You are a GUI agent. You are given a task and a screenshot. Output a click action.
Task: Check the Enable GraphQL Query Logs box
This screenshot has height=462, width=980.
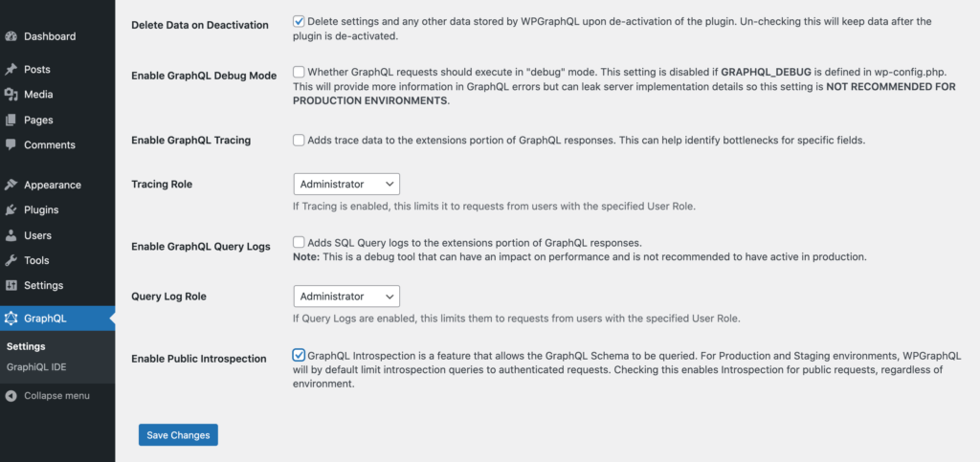click(299, 242)
